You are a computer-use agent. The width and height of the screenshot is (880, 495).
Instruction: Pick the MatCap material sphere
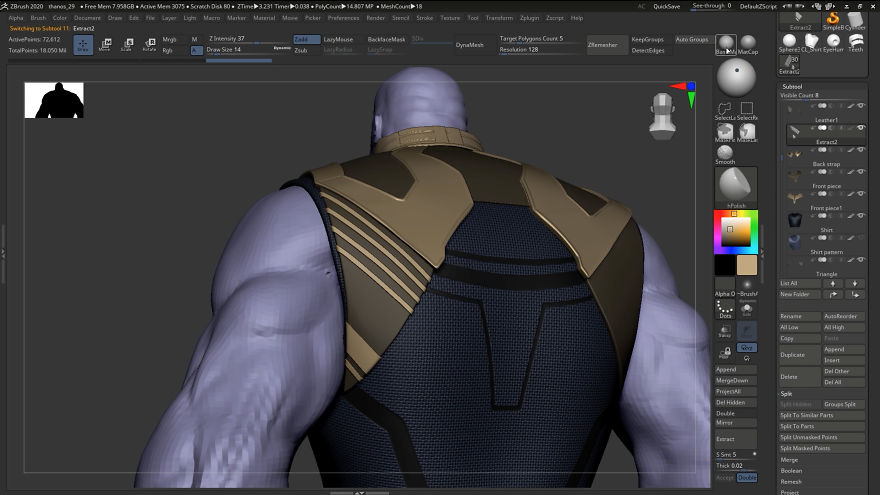(x=748, y=44)
